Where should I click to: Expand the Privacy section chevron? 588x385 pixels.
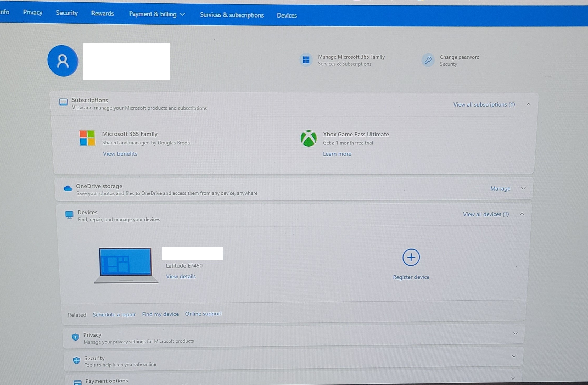(515, 333)
